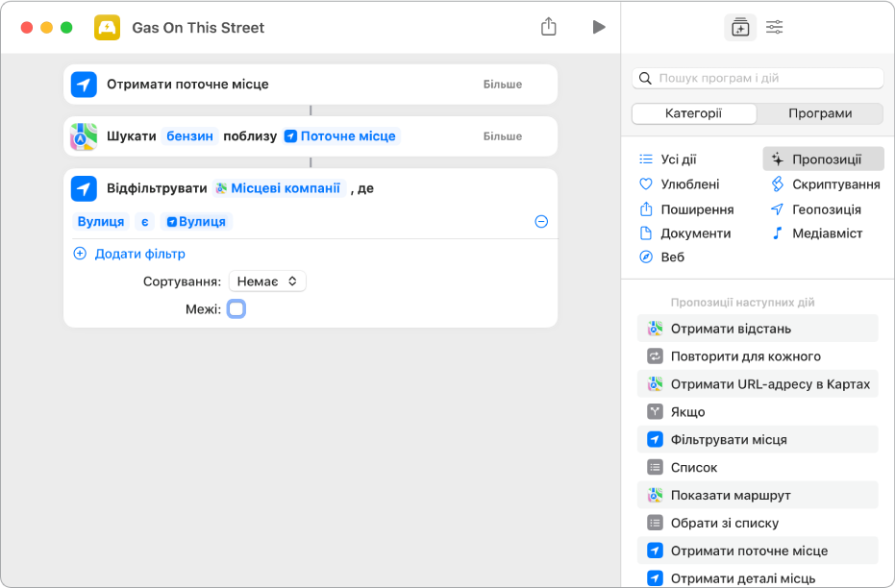The height and width of the screenshot is (588, 895).
Task: Click Додати фільтр link
Action: coord(139,254)
